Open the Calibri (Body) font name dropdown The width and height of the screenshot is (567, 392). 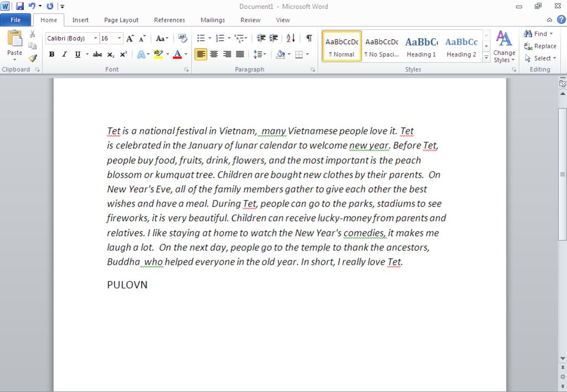(x=95, y=38)
